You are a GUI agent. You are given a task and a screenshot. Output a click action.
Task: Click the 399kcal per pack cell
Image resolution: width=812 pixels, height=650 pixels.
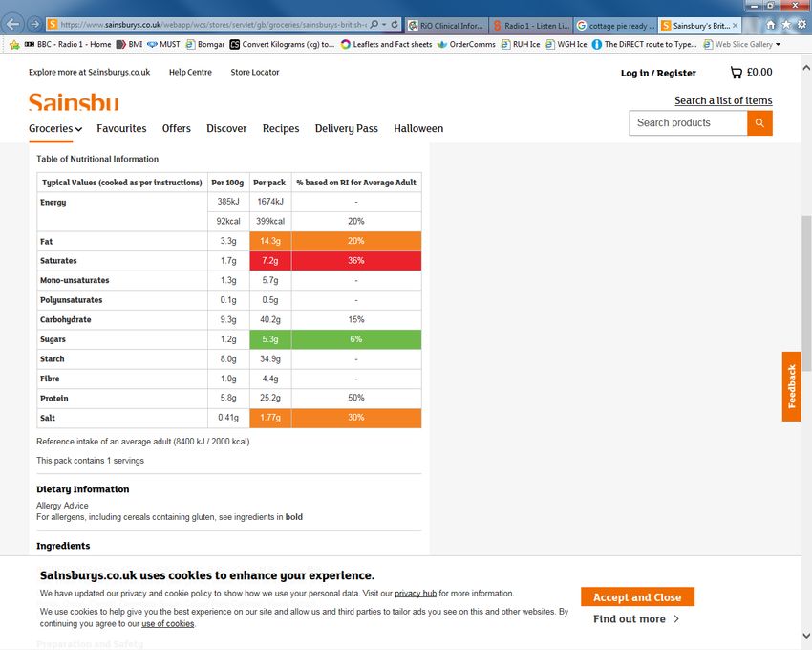pos(270,222)
